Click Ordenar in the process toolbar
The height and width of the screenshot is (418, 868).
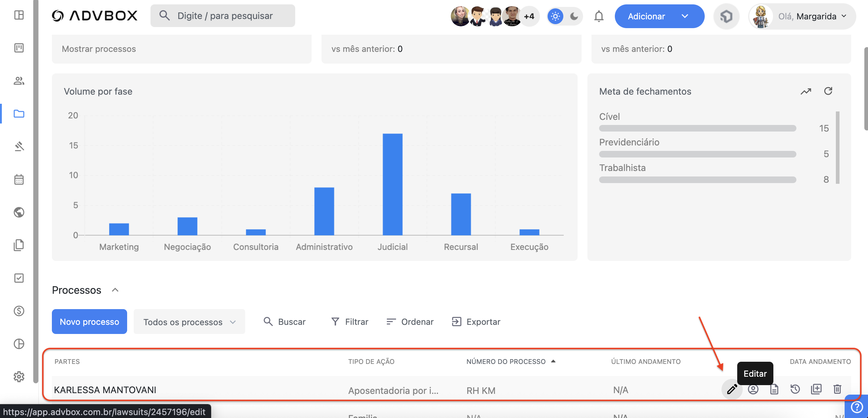(410, 322)
